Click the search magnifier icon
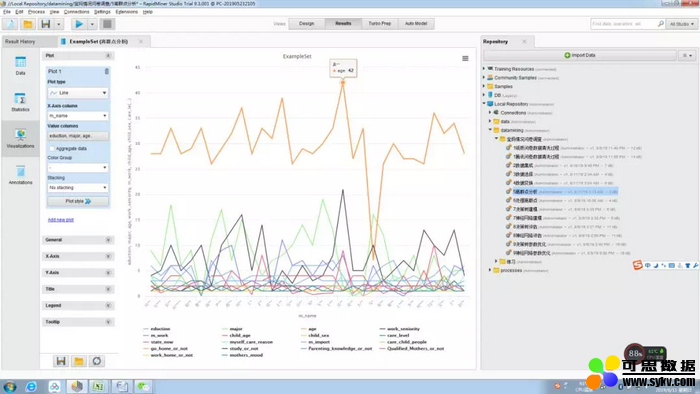 (x=660, y=24)
